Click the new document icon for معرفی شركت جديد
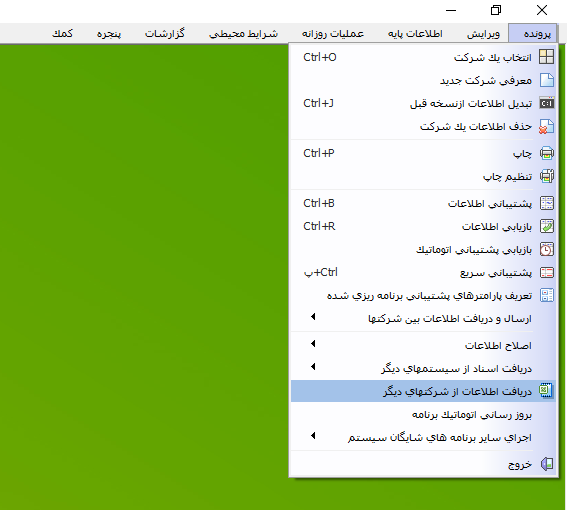The width and height of the screenshot is (567, 510). pyautogui.click(x=546, y=80)
